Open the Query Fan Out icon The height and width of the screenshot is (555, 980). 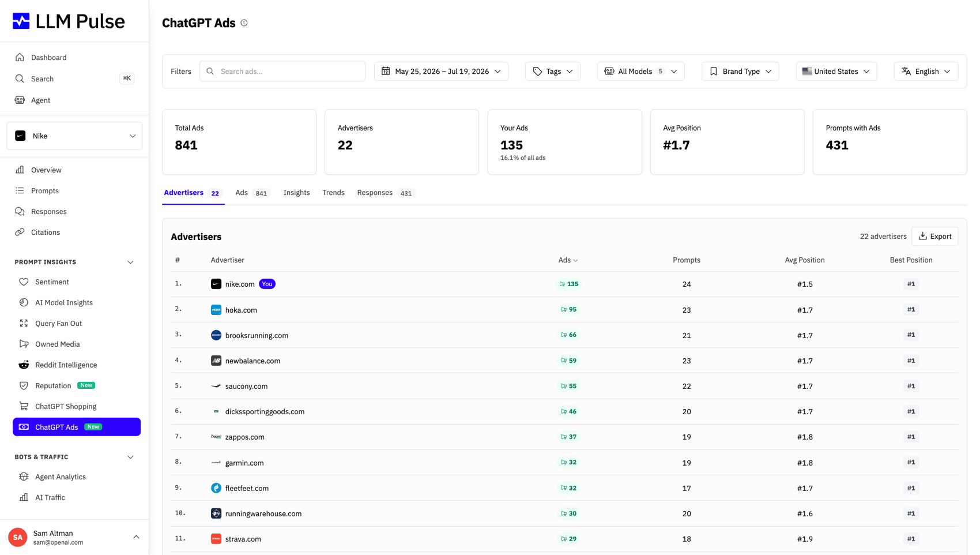point(24,323)
